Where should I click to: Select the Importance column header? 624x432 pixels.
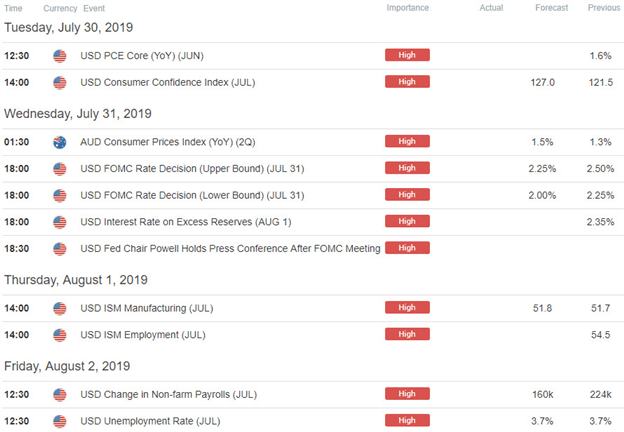pos(408,8)
